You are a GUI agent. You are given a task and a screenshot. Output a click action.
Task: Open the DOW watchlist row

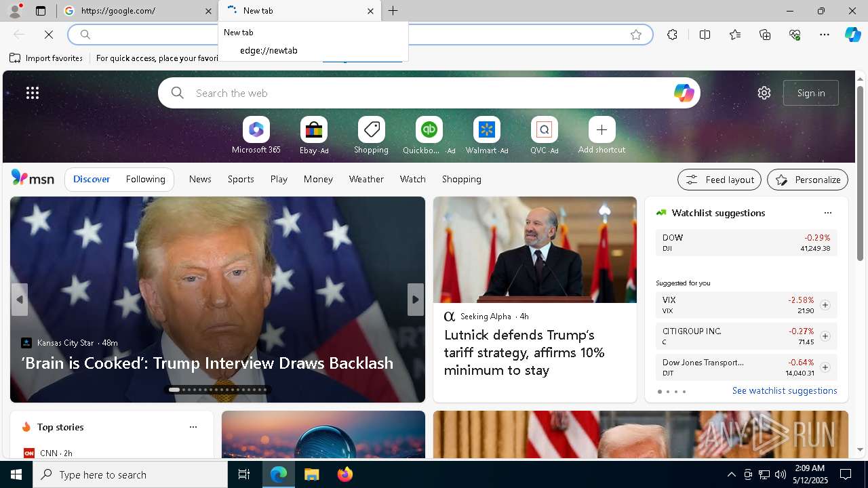tap(746, 243)
